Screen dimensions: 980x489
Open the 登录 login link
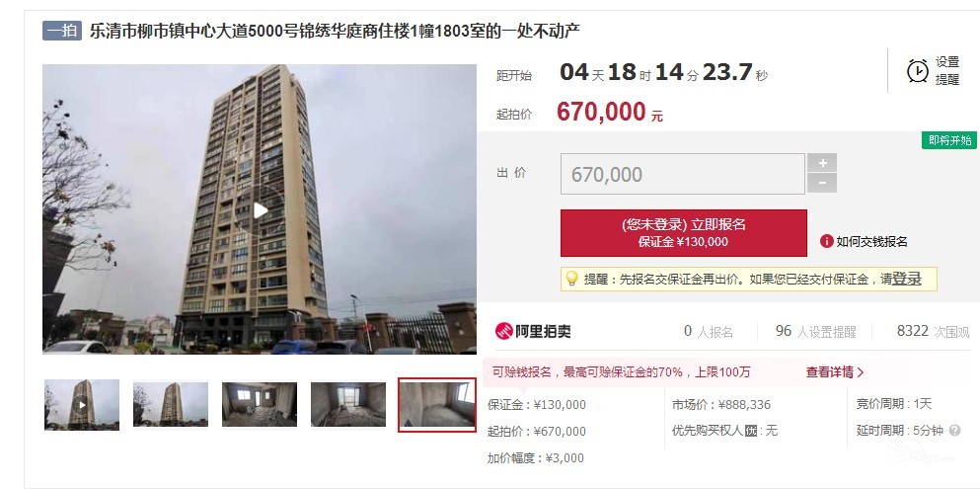click(907, 279)
